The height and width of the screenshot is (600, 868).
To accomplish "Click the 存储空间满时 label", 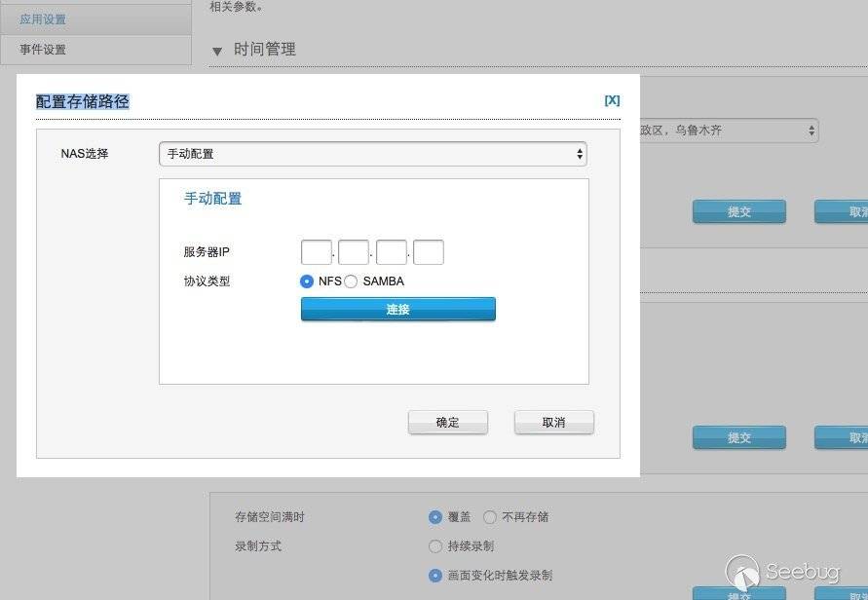I will click(270, 517).
